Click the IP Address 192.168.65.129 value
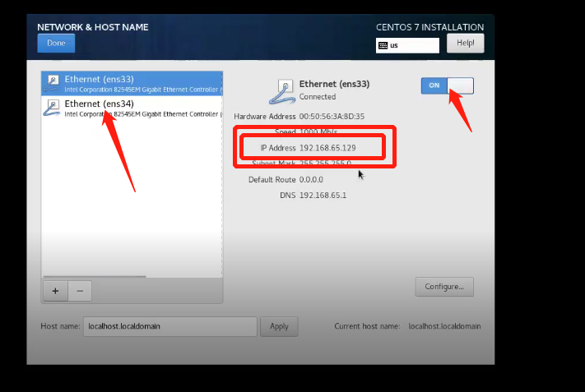Screen dimensions: 585x392 coord(327,148)
